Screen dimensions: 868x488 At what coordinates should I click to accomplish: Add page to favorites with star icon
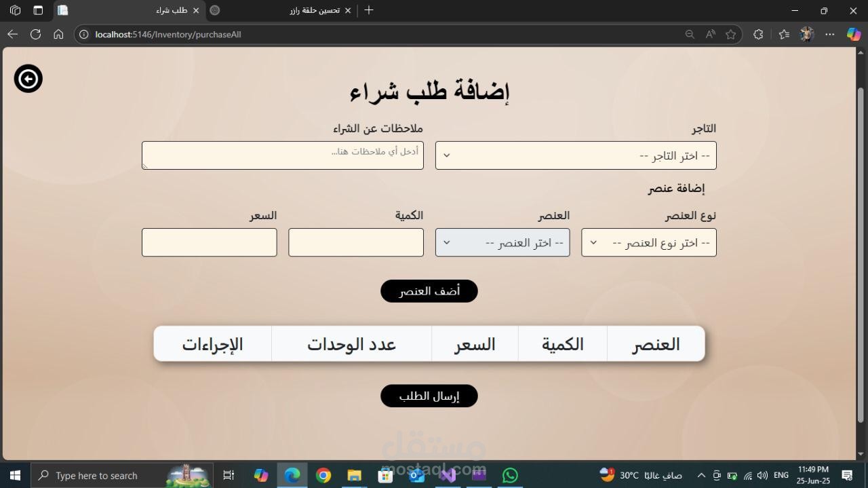tap(730, 34)
